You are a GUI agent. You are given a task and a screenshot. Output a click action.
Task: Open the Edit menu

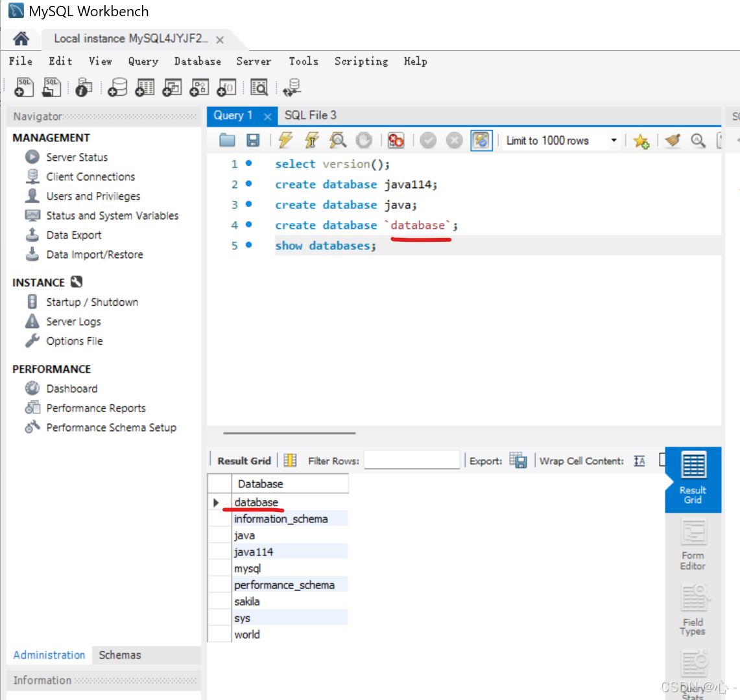point(60,62)
